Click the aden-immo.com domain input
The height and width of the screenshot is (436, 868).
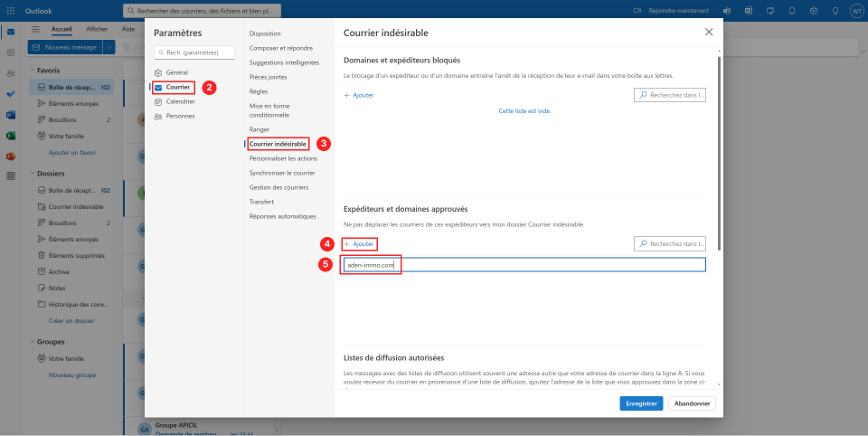[524, 265]
